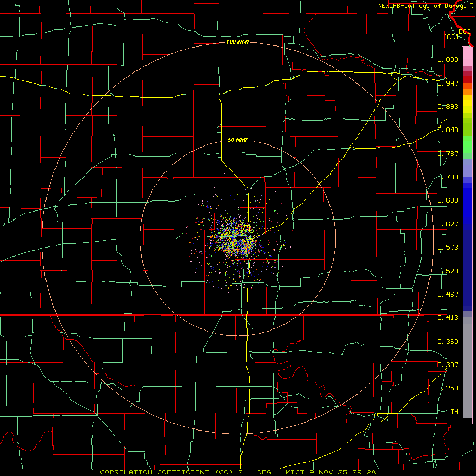Screen dimensions: 476x476
Task: Click the 50 NMI range ring label
Action: tap(237, 140)
